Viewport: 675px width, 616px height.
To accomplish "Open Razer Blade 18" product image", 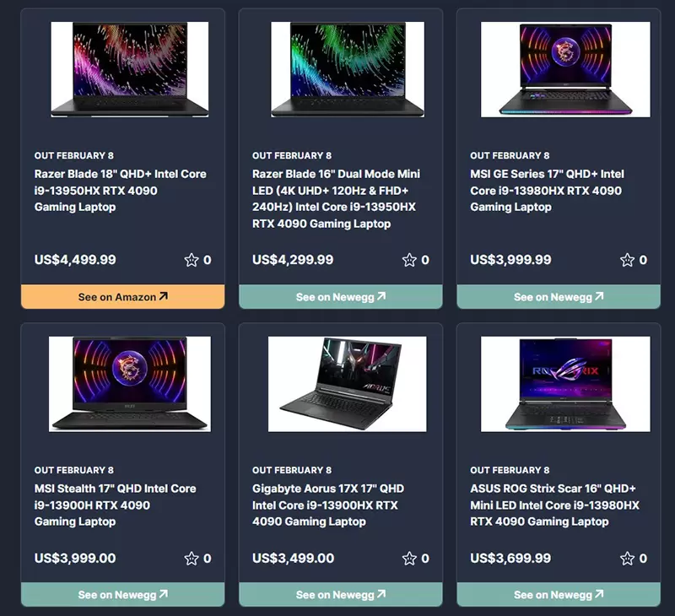I will (130, 69).
